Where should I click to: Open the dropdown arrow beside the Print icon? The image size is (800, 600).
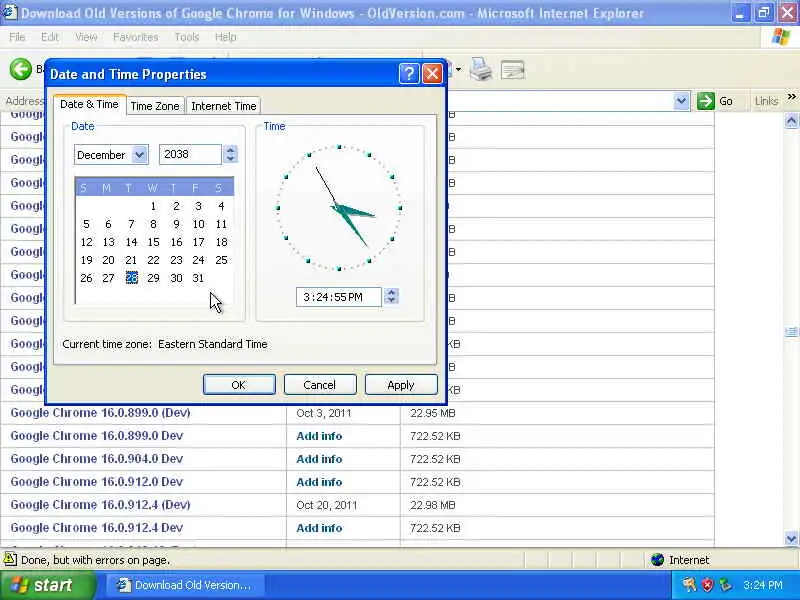(x=458, y=70)
